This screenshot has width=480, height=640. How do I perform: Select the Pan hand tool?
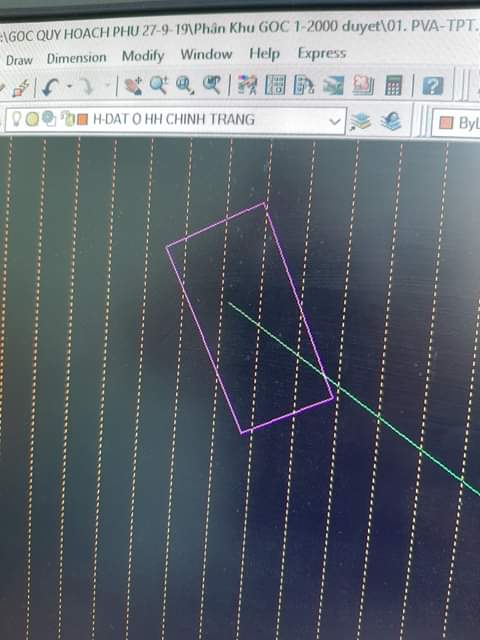pyautogui.click(x=133, y=86)
